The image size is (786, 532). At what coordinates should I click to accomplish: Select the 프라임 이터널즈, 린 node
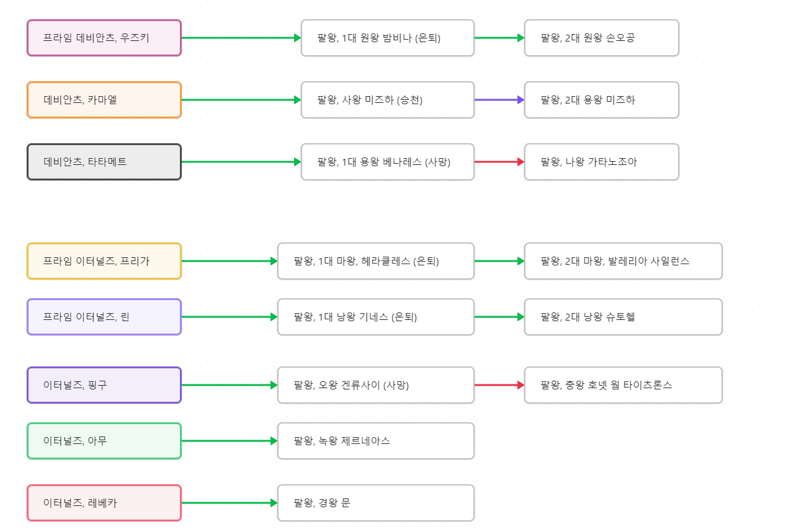[x=104, y=317]
